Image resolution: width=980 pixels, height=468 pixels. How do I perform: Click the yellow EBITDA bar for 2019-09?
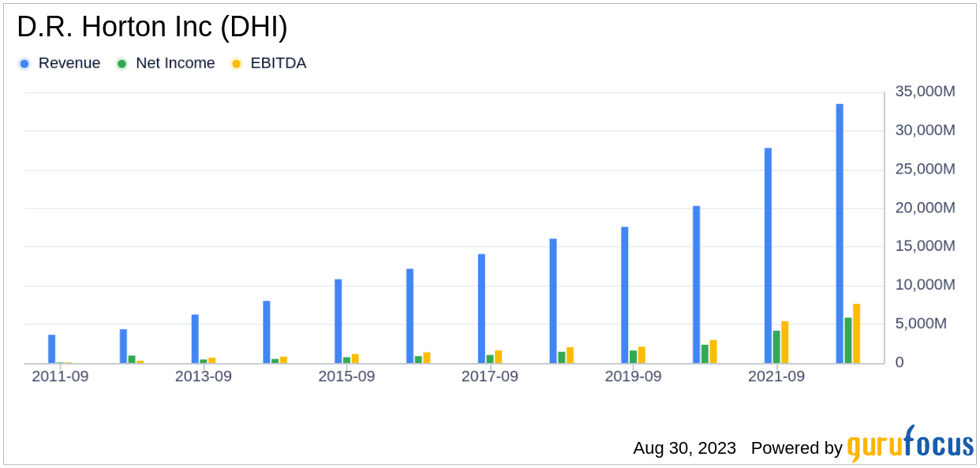(641, 355)
